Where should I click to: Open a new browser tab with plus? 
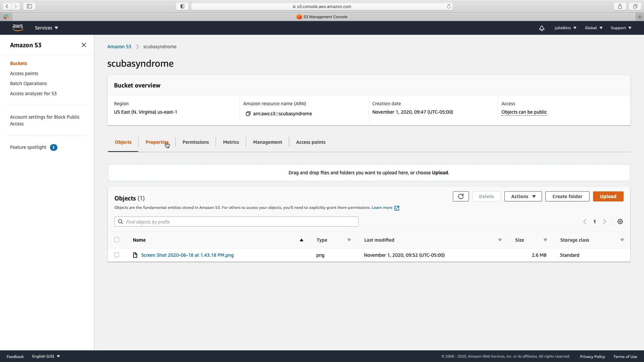pos(640,17)
